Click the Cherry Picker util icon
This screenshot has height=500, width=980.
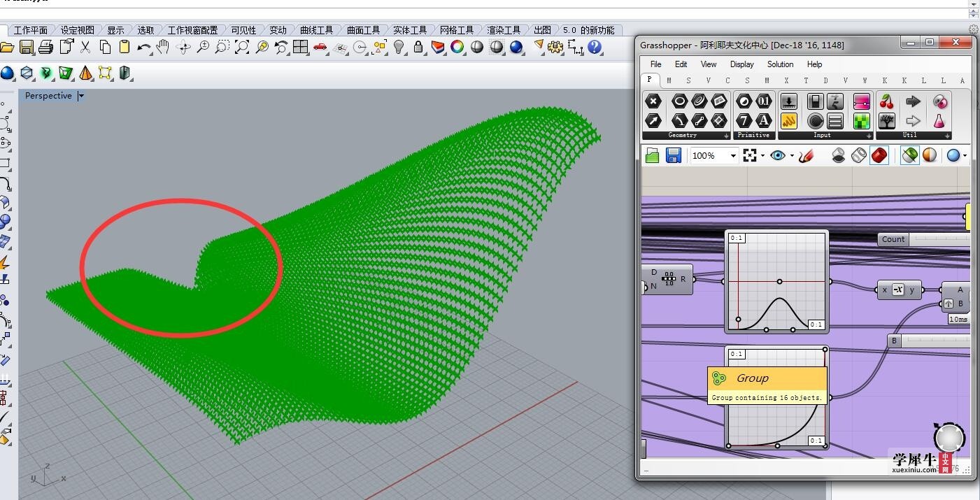(887, 101)
